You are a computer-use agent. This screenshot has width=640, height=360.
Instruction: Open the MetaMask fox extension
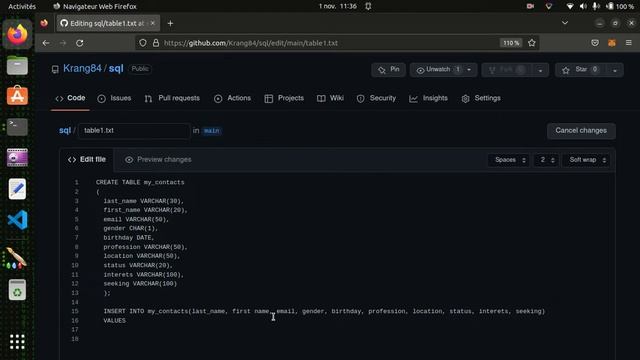point(612,43)
